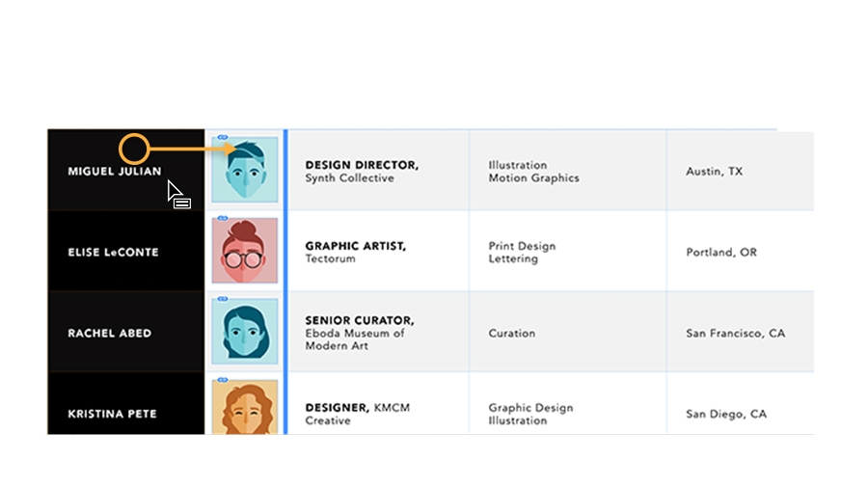868x488 pixels.
Task: Select Kristina Pete's orange avatar image
Action: (x=245, y=408)
